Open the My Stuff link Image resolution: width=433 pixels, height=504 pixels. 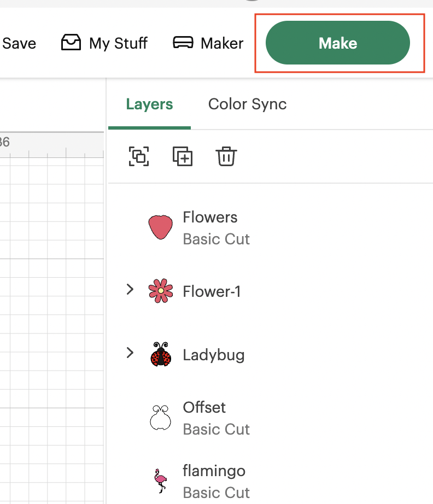[118, 43]
